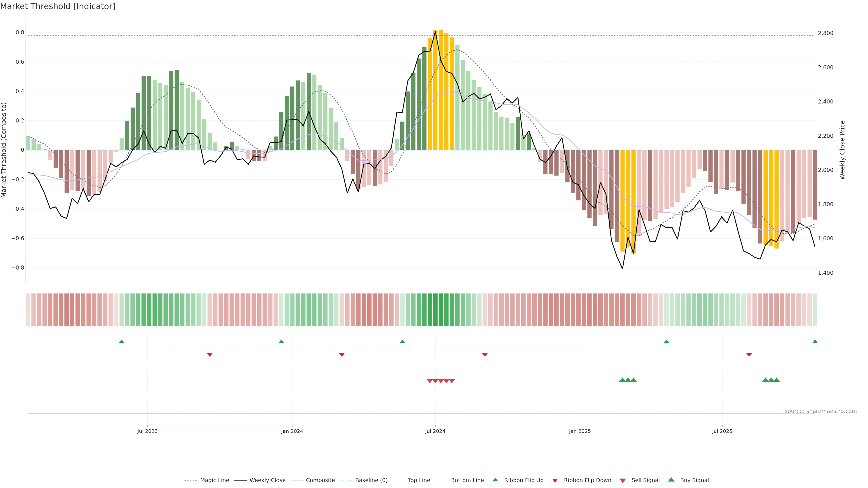The image size is (868, 488).
Task: Toggle the Bottom Line legend entry
Action: (467, 480)
